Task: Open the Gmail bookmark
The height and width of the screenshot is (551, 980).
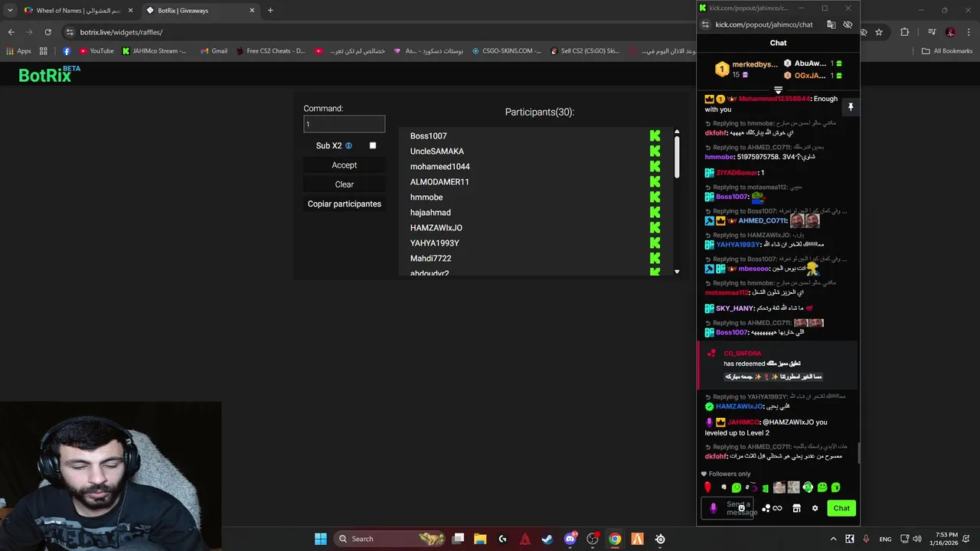Action: pos(214,51)
